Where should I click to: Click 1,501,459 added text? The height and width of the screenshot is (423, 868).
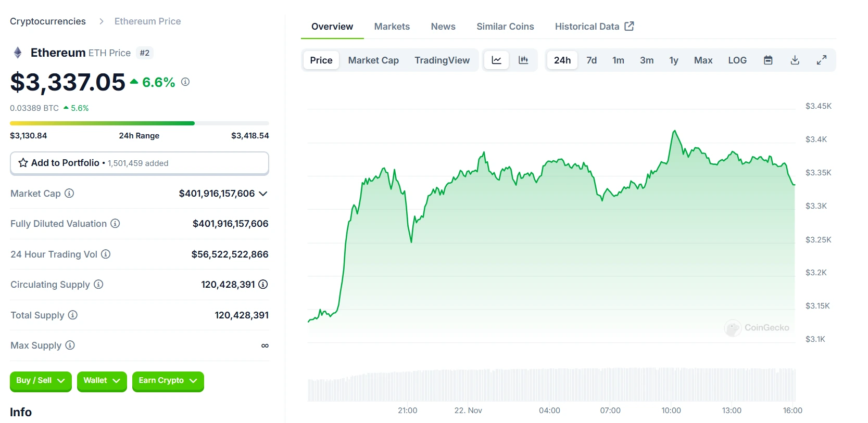tap(138, 163)
